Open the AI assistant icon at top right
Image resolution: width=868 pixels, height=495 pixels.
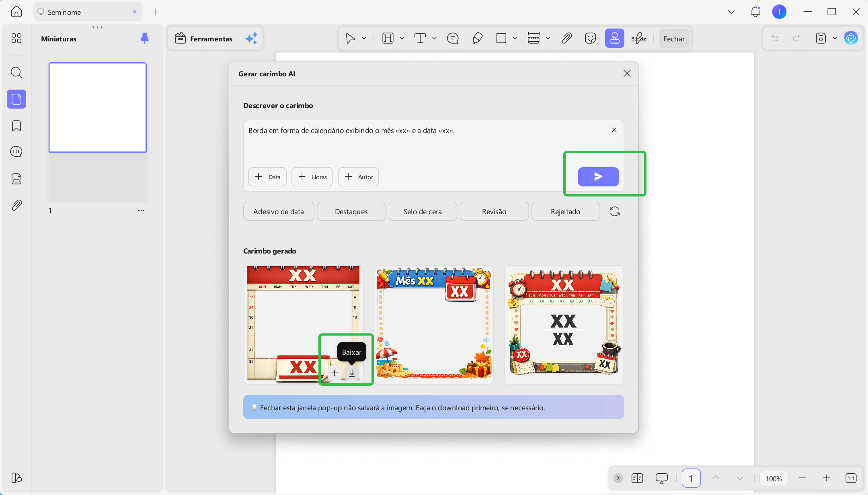pos(851,38)
